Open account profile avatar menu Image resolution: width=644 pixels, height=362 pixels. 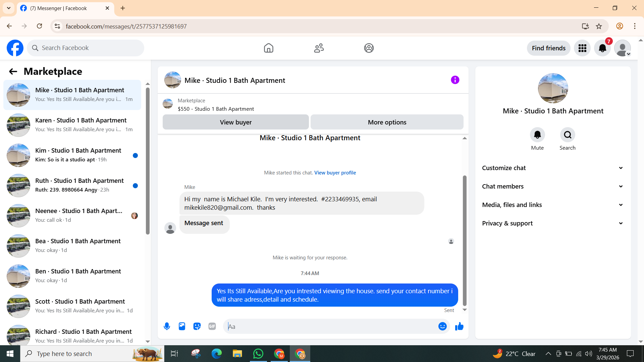coord(623,48)
